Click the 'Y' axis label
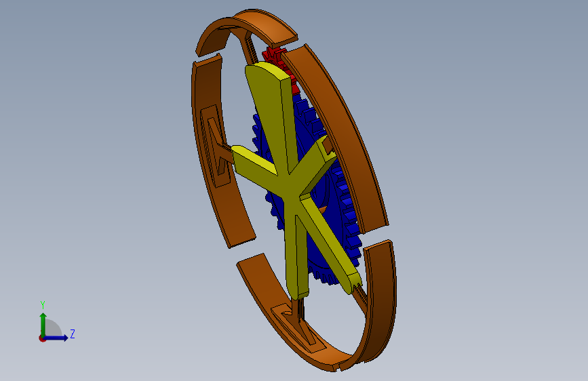588x381 pixels. pos(43,304)
